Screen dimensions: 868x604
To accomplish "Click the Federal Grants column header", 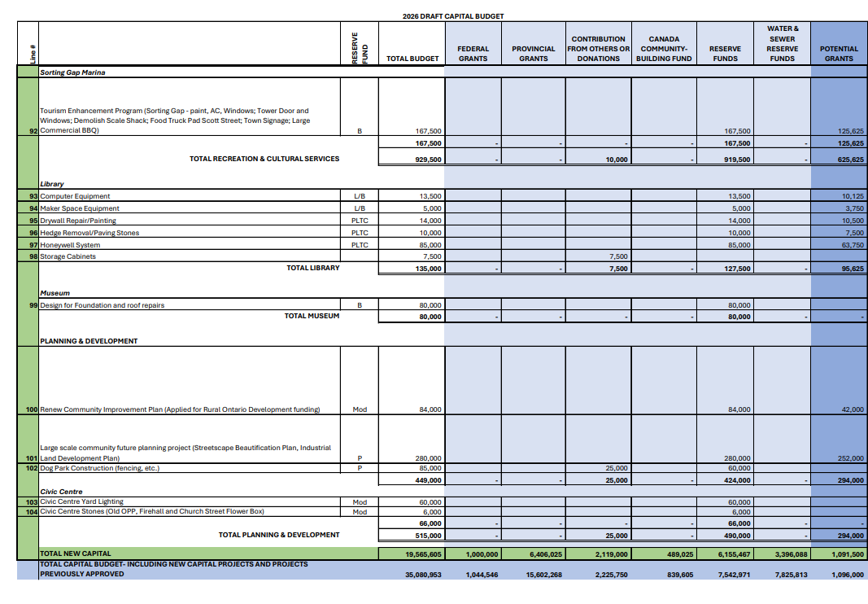I will [473, 54].
